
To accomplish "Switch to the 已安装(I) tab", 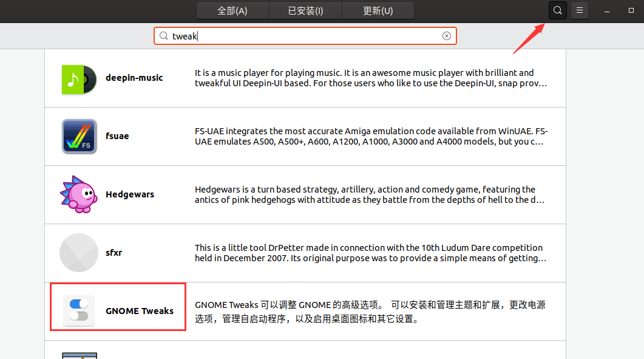I will (x=305, y=11).
